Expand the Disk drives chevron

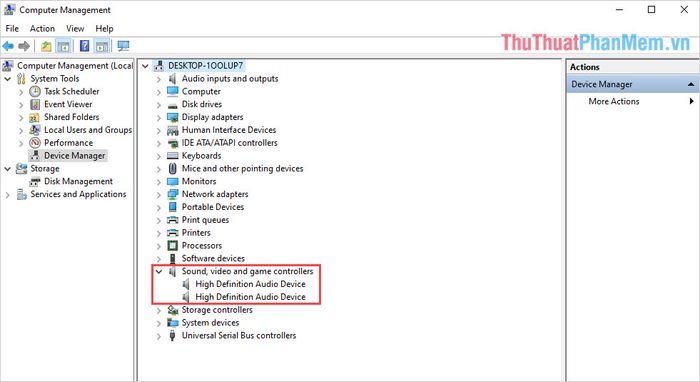[x=158, y=105]
